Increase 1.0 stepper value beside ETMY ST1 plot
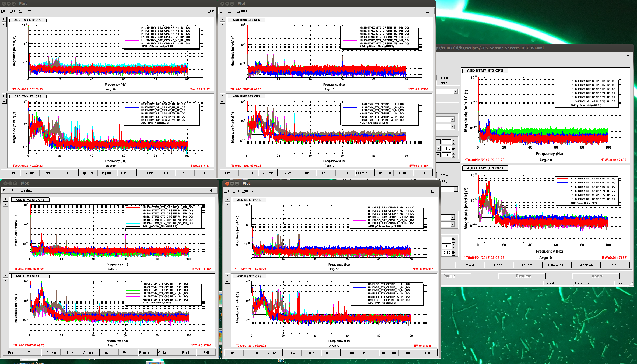This screenshot has height=364, width=637. pos(453,245)
